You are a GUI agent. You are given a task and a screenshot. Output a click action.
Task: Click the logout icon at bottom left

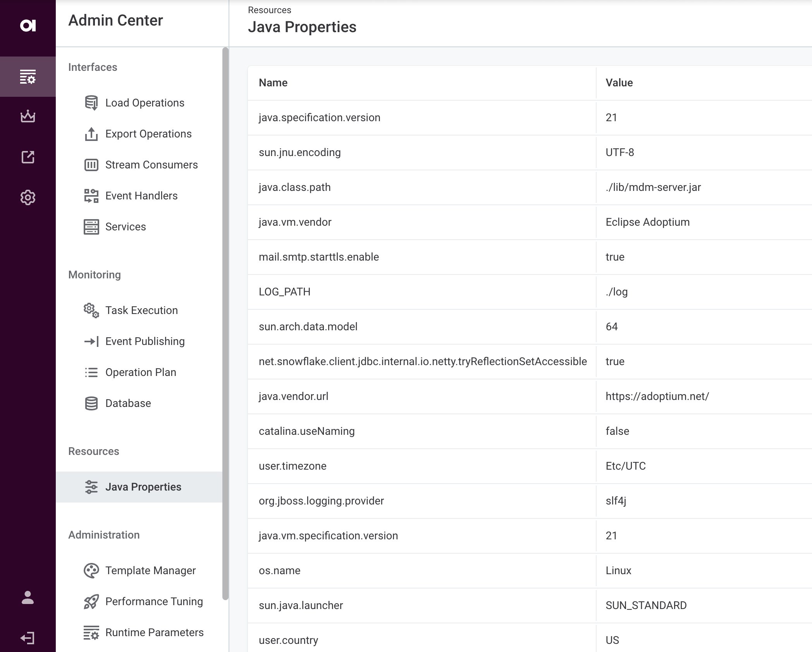28,638
